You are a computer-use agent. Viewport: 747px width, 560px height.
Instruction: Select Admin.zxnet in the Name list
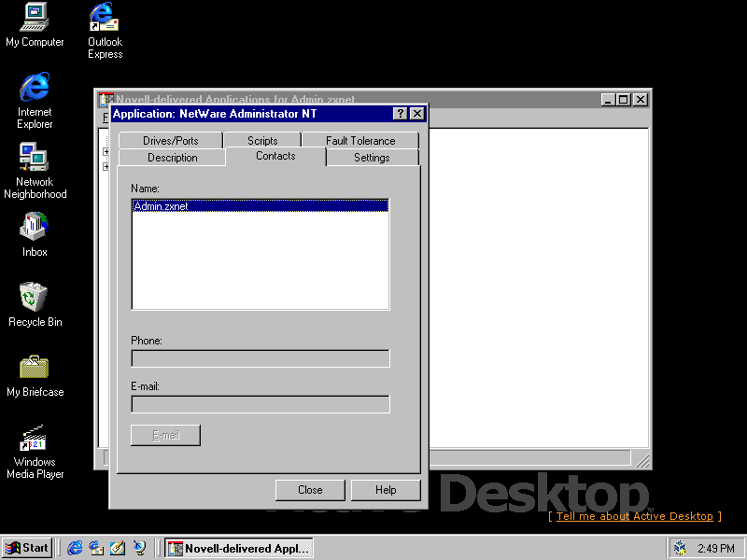pyautogui.click(x=261, y=206)
